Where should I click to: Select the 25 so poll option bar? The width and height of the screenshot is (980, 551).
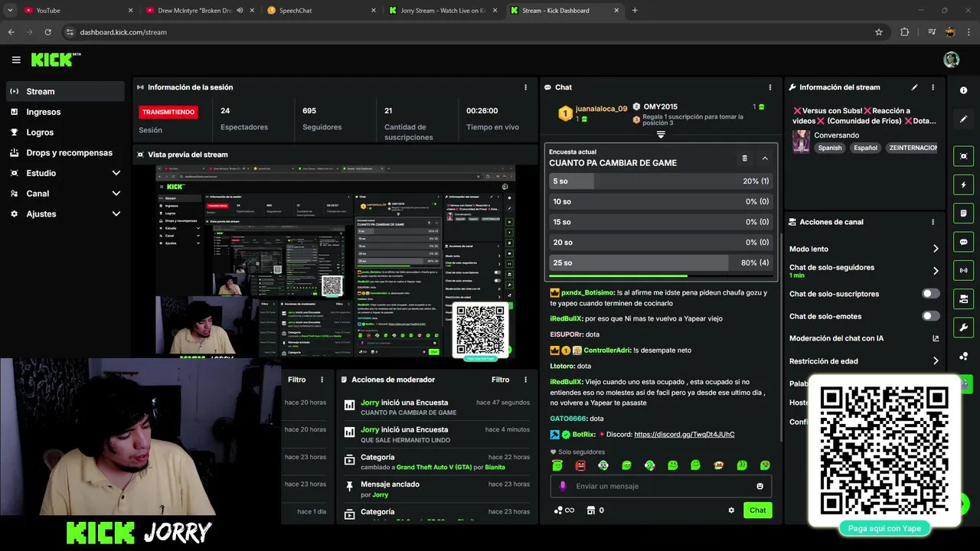click(x=661, y=262)
